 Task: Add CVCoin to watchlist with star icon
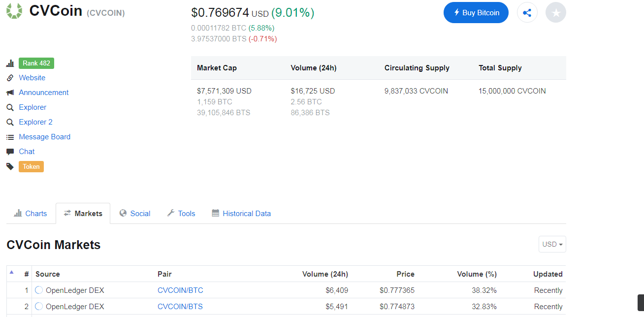pyautogui.click(x=556, y=13)
